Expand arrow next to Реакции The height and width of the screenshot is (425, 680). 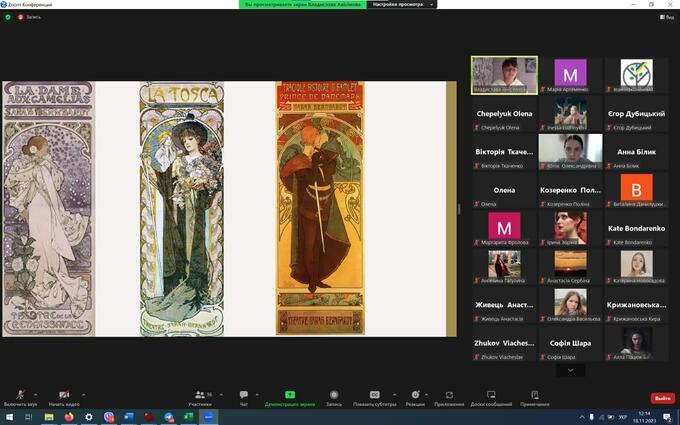[426, 395]
